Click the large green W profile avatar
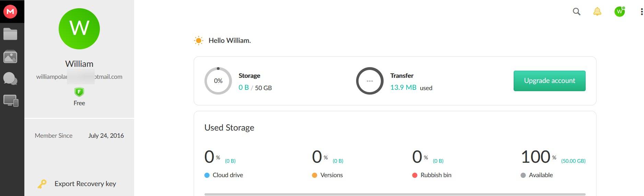 79,29
